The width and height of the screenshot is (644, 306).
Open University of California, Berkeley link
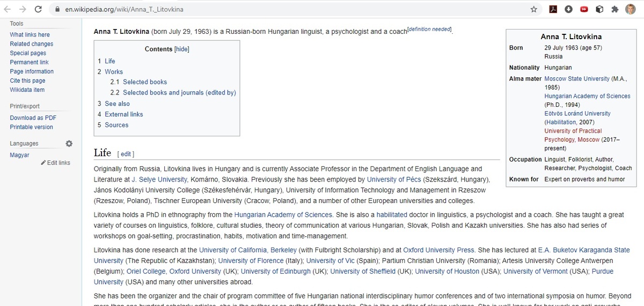248,250
